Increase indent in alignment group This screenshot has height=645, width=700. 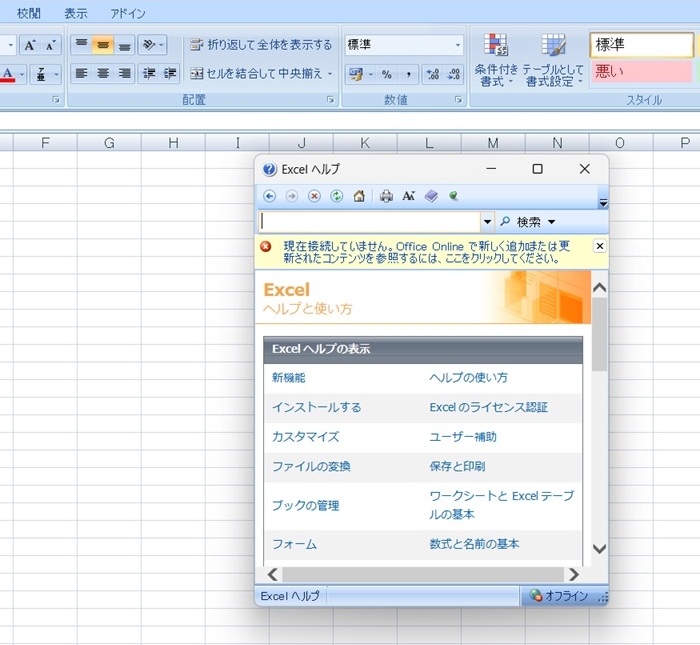point(170,74)
